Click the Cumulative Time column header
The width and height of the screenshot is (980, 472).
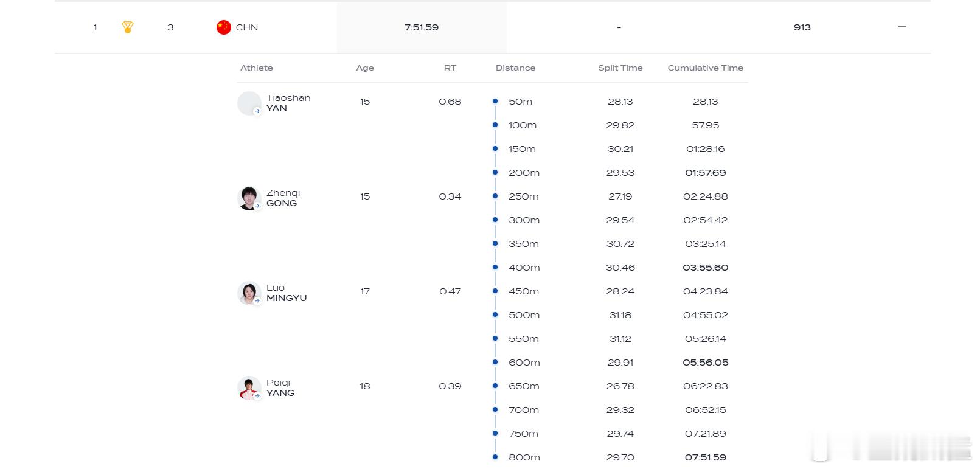[706, 68]
